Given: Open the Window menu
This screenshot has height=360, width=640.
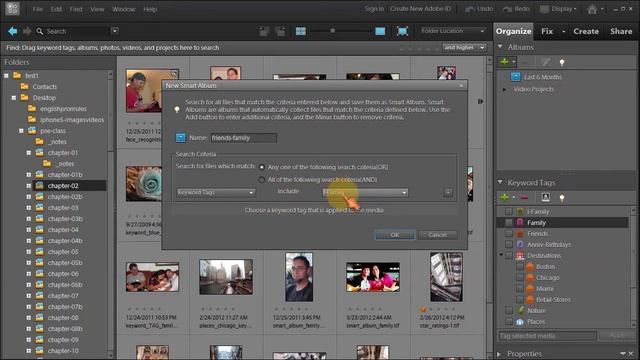Looking at the screenshot, I should (124, 9).
